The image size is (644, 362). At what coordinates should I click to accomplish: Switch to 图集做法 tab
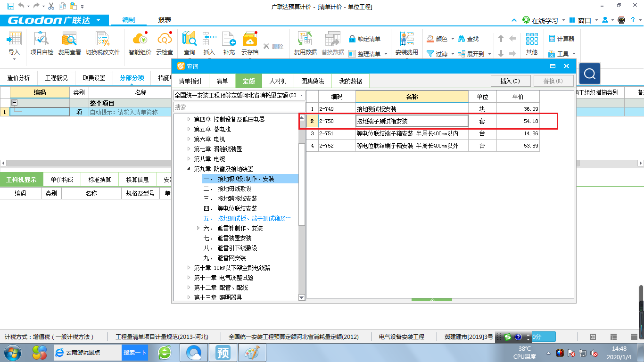click(x=313, y=81)
